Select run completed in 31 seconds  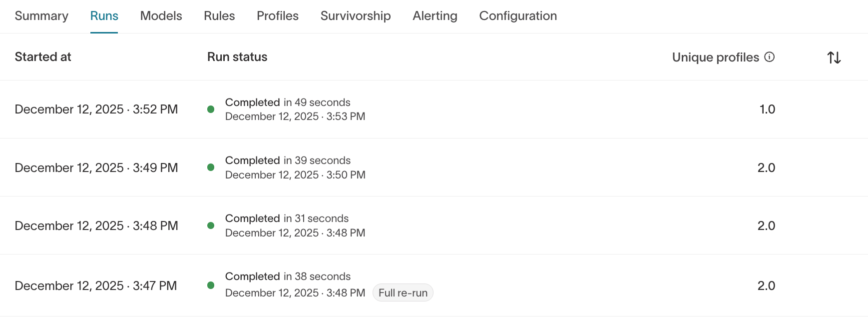coord(287,218)
